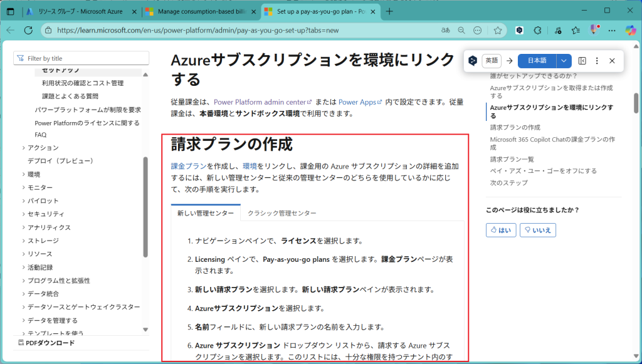
Task: Click the Filter by title input
Action: pyautogui.click(x=81, y=58)
